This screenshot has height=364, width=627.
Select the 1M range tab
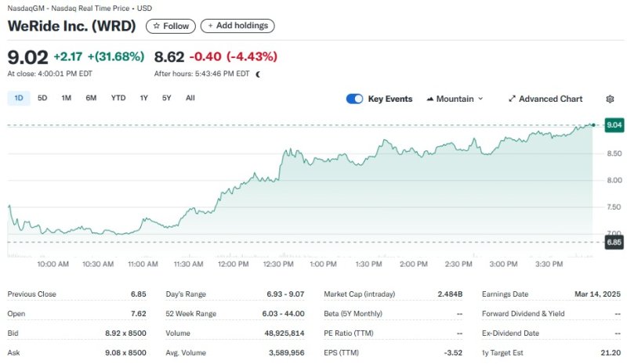click(x=67, y=98)
